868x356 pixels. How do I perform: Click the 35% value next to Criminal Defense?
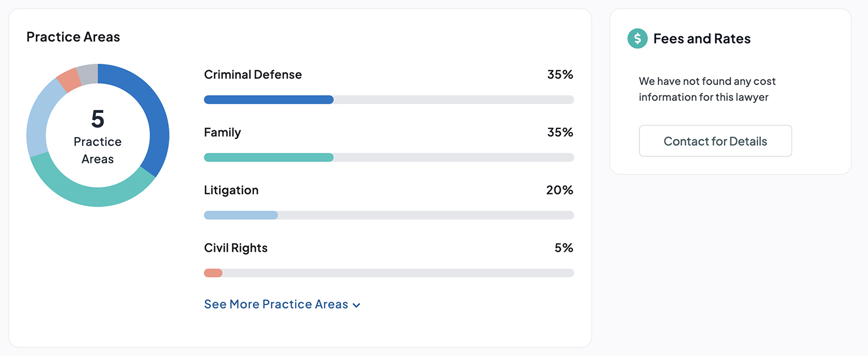560,74
